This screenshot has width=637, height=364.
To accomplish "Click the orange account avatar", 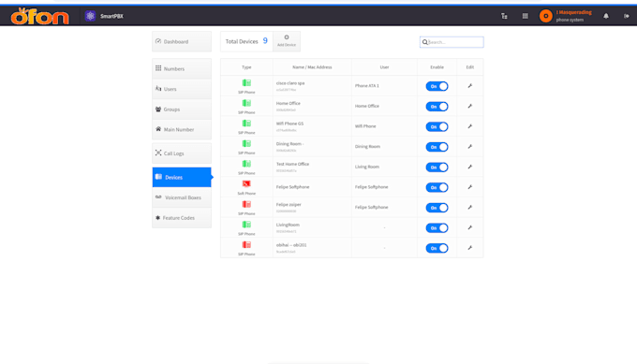I will [545, 16].
